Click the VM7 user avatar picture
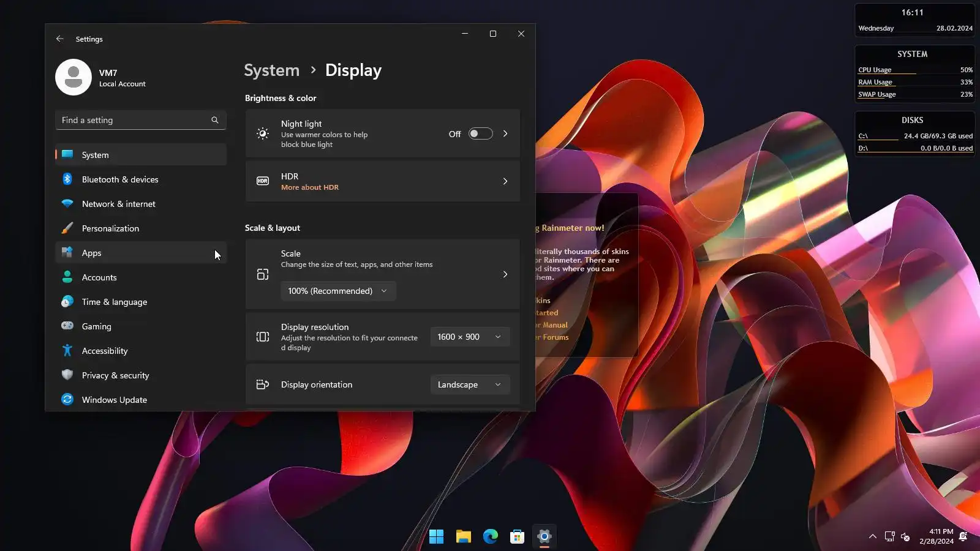 (x=73, y=77)
